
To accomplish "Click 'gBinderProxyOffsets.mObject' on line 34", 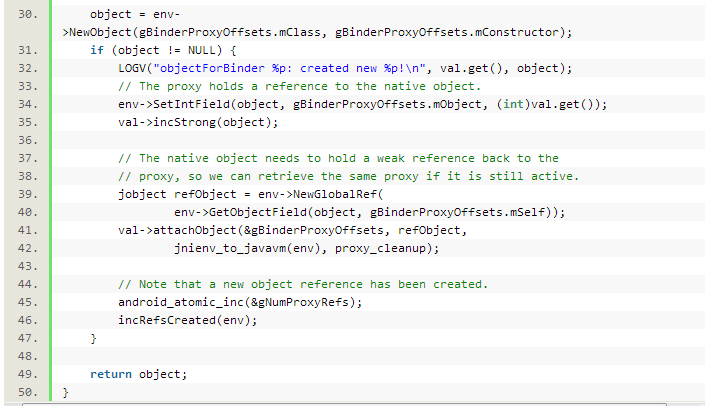I will 387,104.
